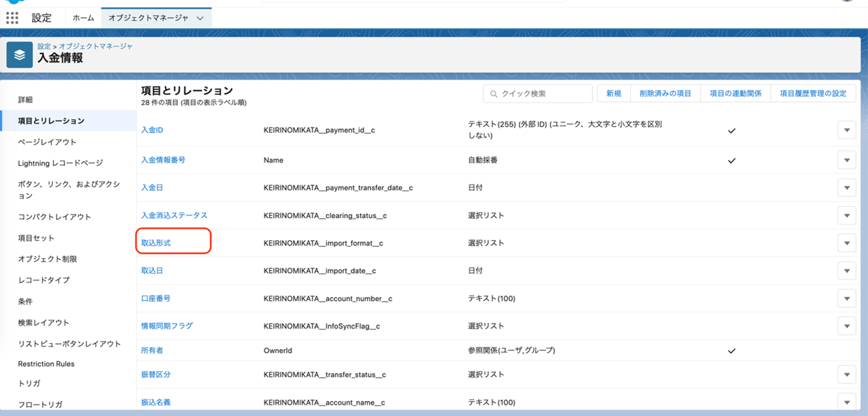
Task: Open the 取込形式 field link
Action: pyautogui.click(x=156, y=243)
